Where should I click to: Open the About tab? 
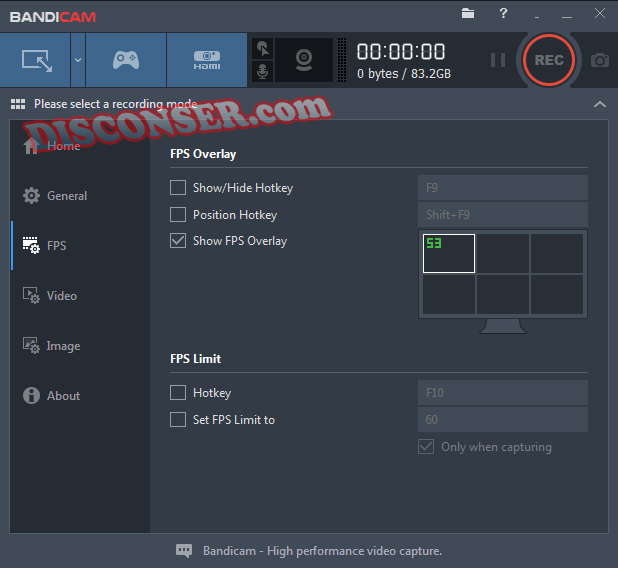[x=51, y=396]
